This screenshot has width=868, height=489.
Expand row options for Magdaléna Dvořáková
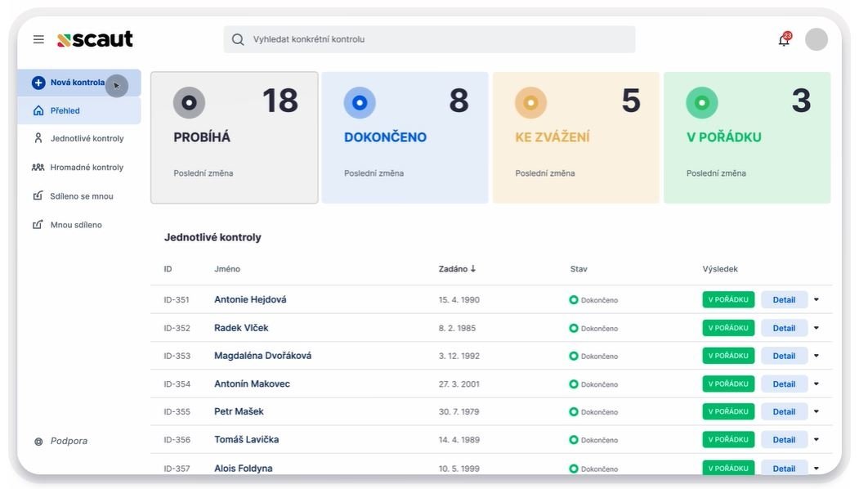pos(816,356)
